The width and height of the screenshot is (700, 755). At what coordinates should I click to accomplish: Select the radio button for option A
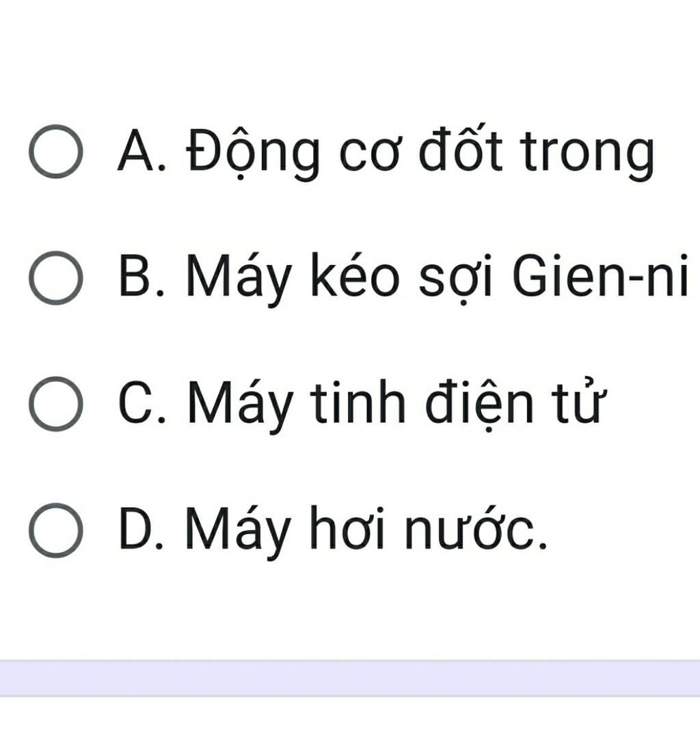pyautogui.click(x=56, y=151)
